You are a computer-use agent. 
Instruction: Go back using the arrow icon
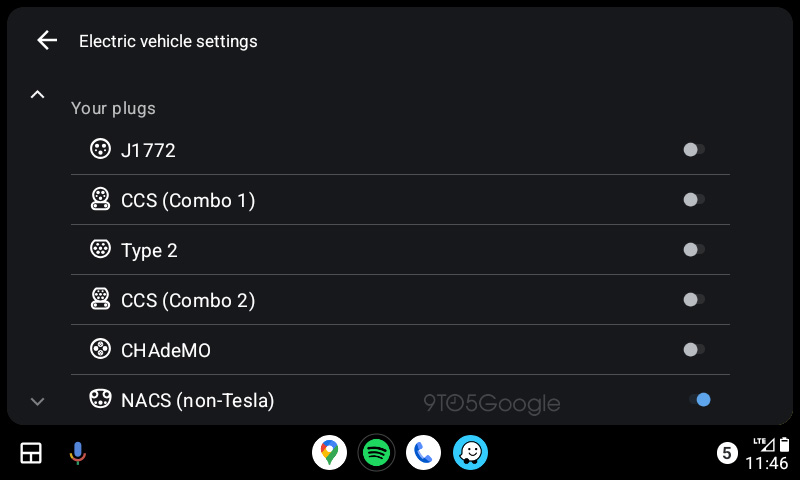(46, 41)
